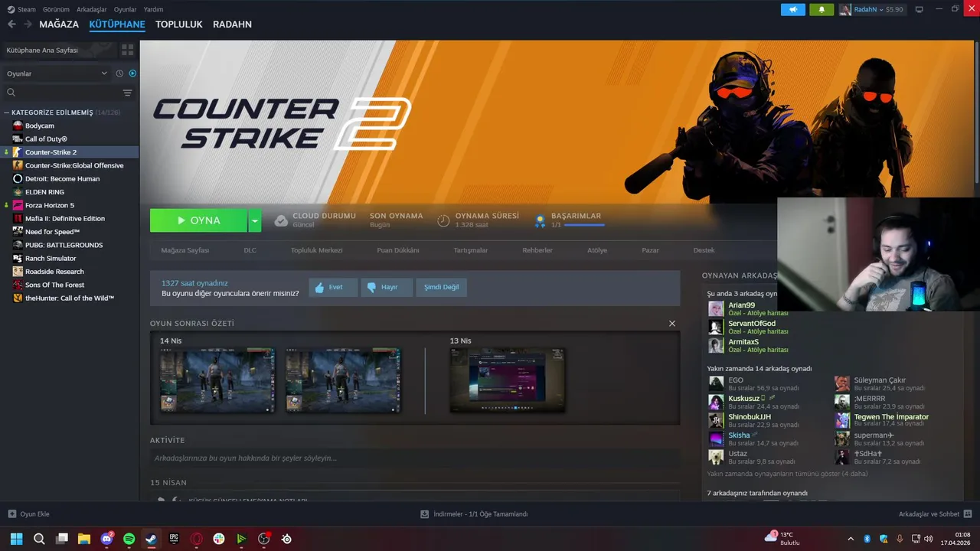Click Arian99's friend avatar
The image size is (980, 551).
716,308
